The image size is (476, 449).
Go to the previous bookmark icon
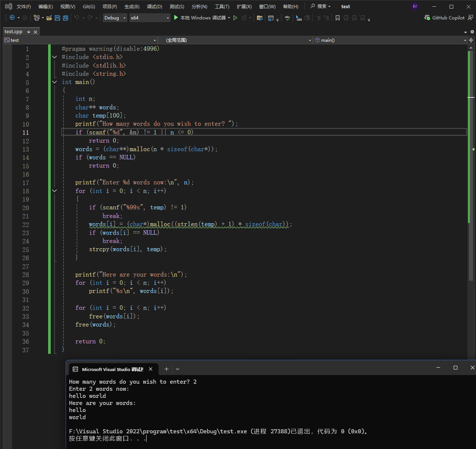346,18
